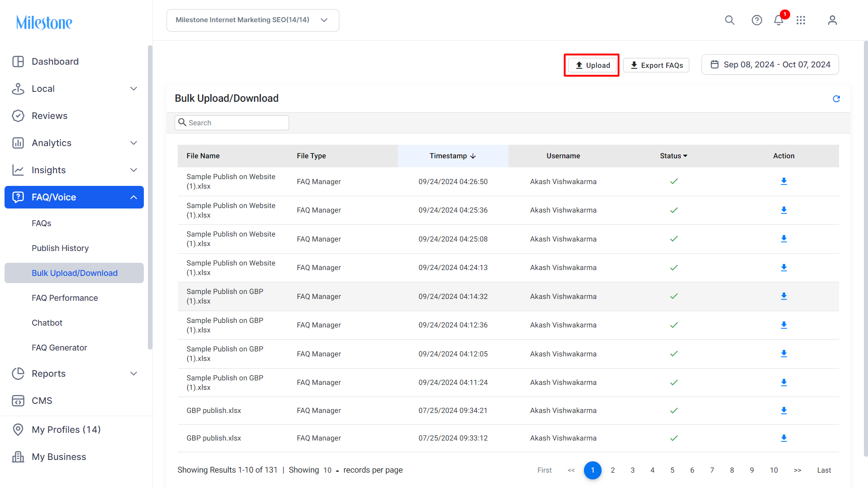
Task: Click the current page 1 button
Action: pyautogui.click(x=593, y=470)
